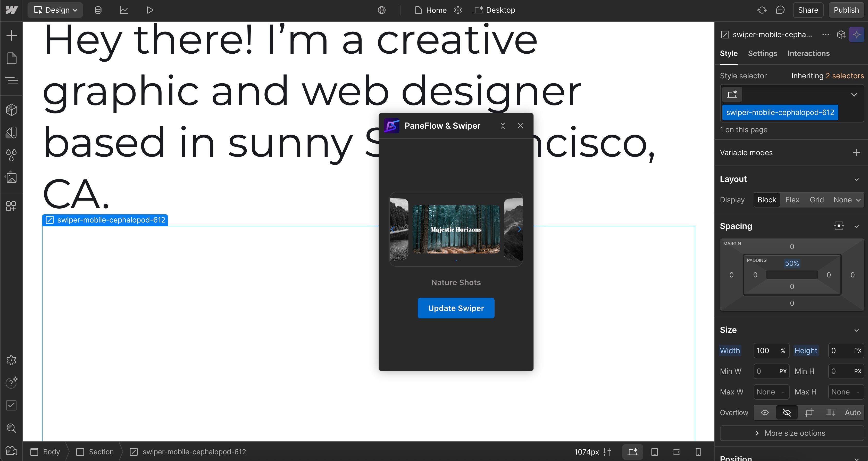Open the Navigator panel
The height and width of the screenshot is (461, 868).
coord(11,80)
